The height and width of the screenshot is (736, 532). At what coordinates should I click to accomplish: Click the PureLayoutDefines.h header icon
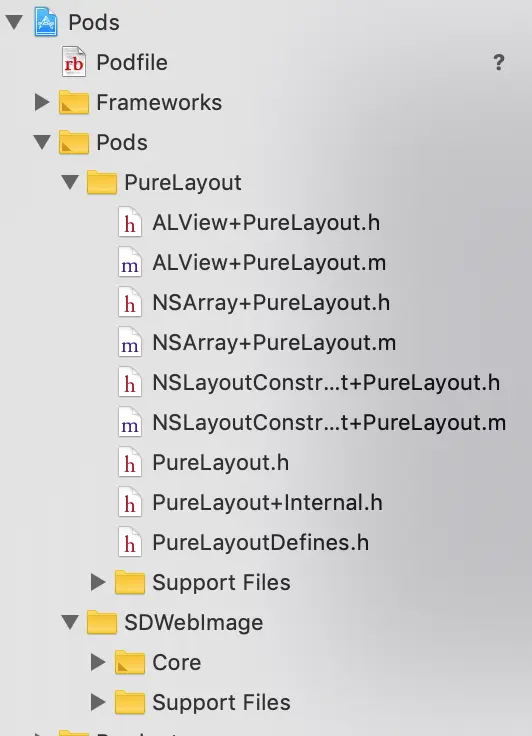(130, 543)
